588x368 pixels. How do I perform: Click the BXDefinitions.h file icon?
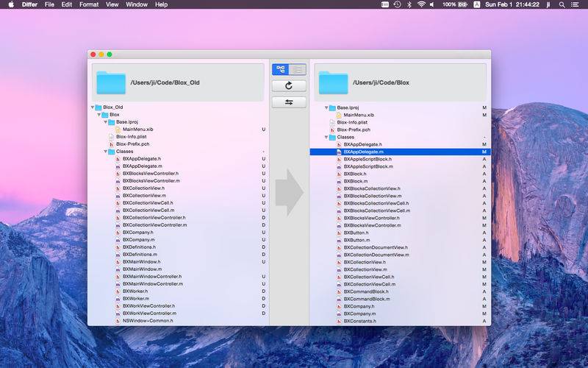pyautogui.click(x=118, y=247)
